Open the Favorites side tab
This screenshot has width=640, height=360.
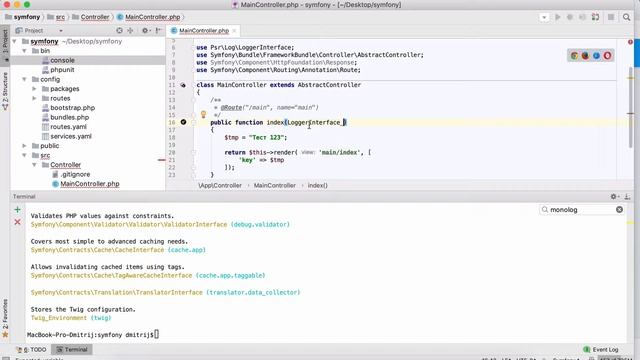(x=5, y=318)
